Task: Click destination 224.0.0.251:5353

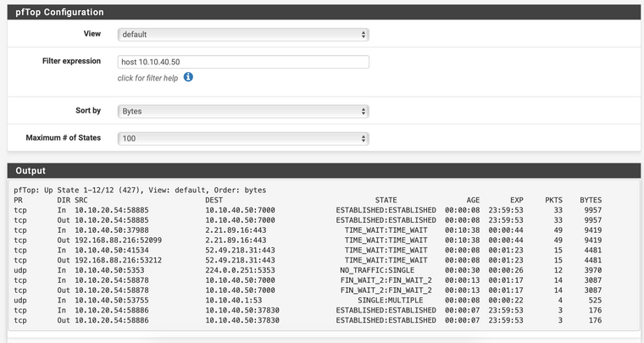Action: 241,270
